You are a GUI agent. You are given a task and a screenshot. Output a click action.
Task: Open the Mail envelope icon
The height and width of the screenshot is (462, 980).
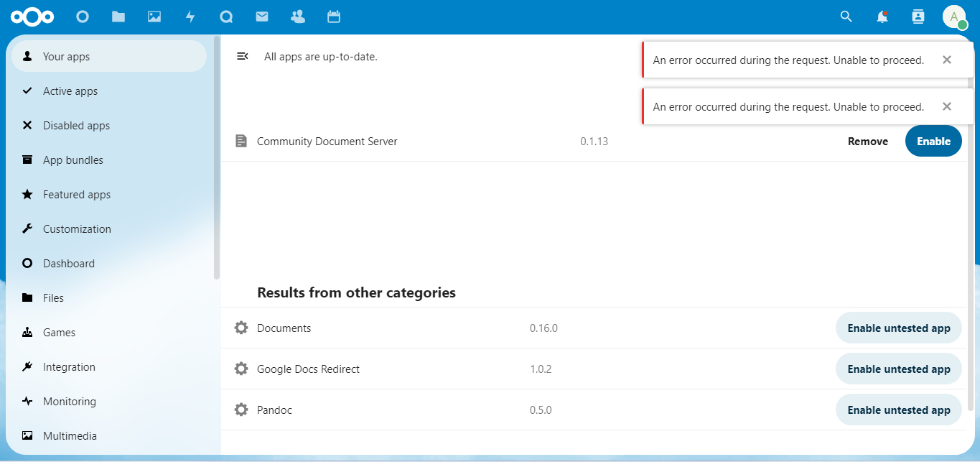click(262, 17)
